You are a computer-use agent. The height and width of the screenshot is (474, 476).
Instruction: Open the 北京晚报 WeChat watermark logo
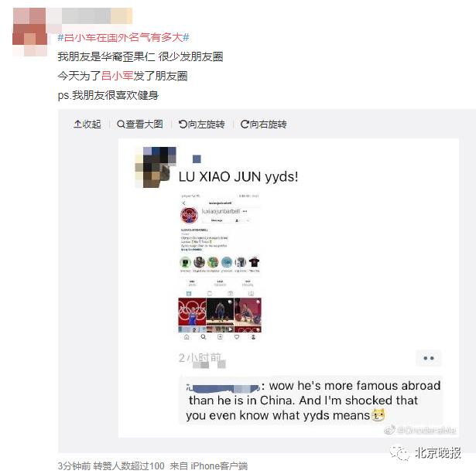(x=426, y=452)
